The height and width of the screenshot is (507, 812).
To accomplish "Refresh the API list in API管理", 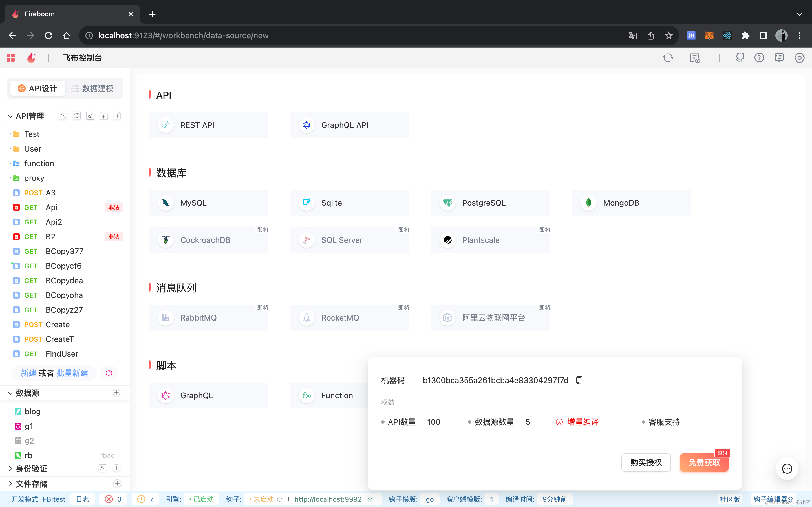I will point(76,116).
